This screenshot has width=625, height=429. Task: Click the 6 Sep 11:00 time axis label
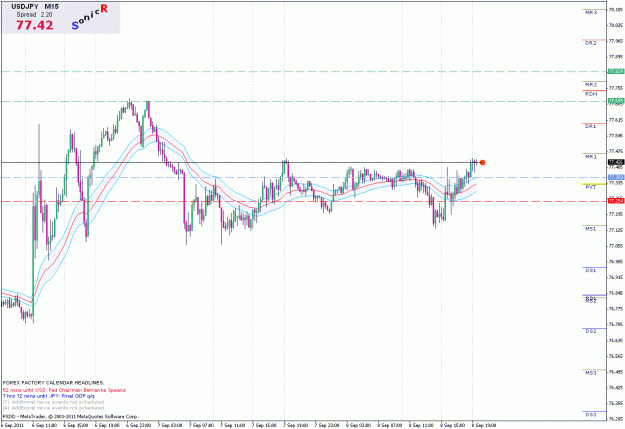43,426
